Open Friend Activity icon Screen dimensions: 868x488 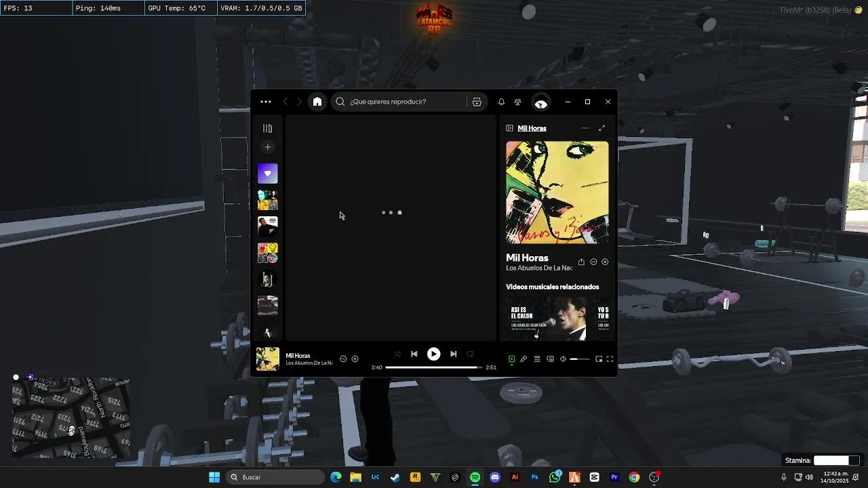pyautogui.click(x=518, y=102)
